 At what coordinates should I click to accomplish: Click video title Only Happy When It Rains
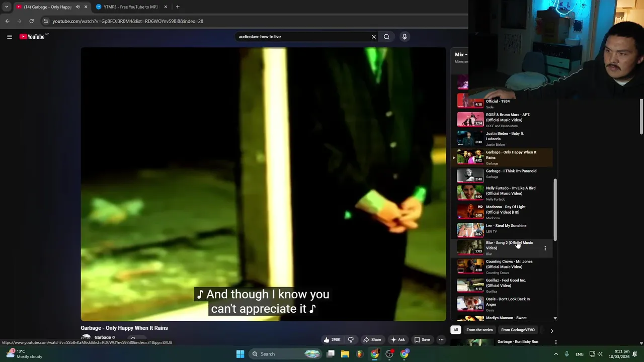tap(124, 328)
